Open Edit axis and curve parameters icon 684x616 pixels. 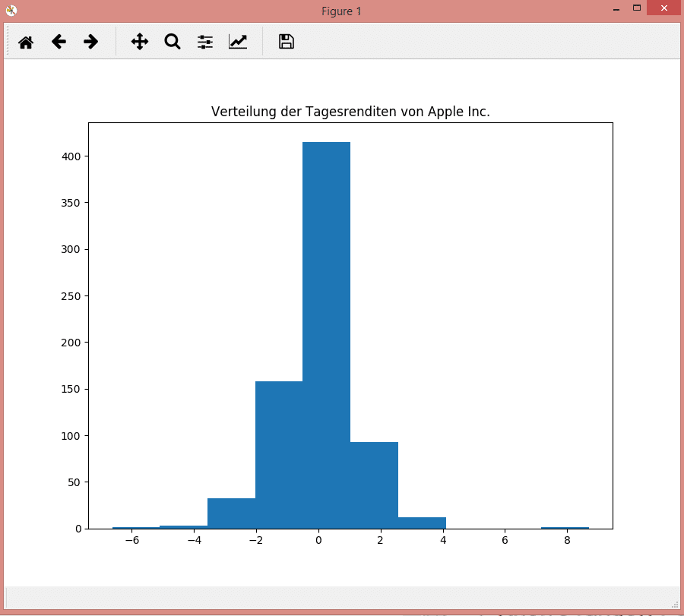(238, 42)
